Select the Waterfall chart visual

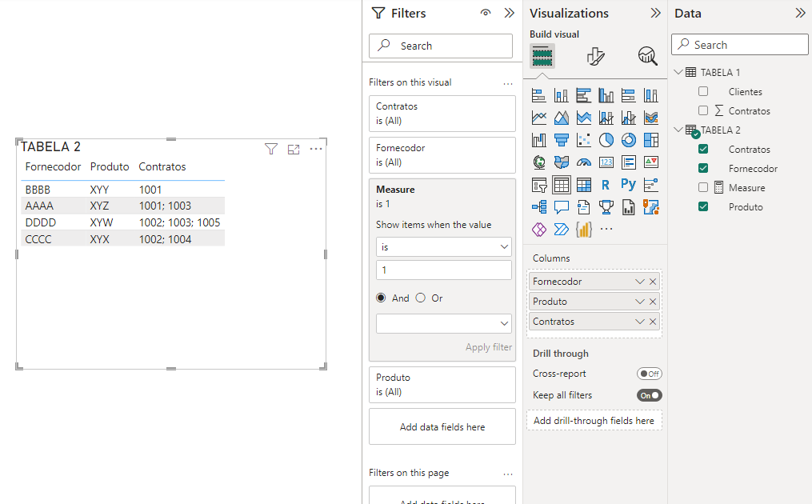click(x=539, y=140)
